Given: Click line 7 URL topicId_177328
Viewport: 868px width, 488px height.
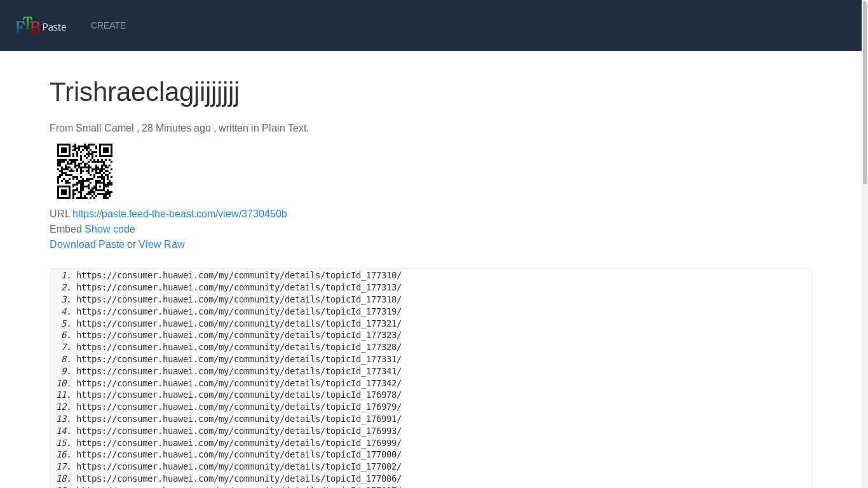Looking at the screenshot, I should point(239,348).
